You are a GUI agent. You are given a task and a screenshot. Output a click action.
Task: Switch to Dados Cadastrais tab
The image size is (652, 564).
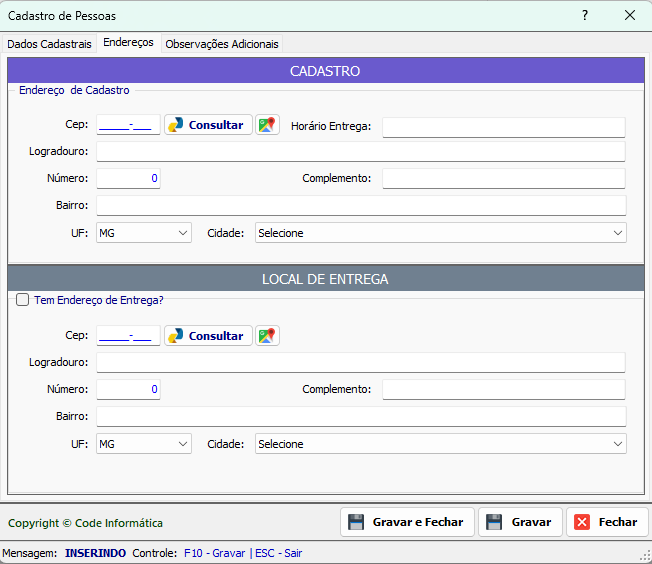coord(49,44)
